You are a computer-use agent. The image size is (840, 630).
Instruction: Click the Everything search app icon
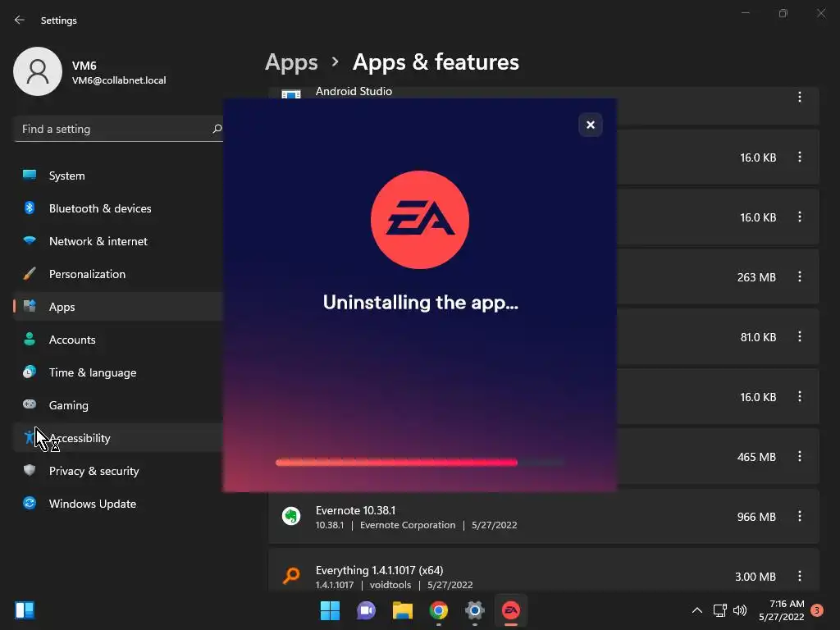[291, 576]
